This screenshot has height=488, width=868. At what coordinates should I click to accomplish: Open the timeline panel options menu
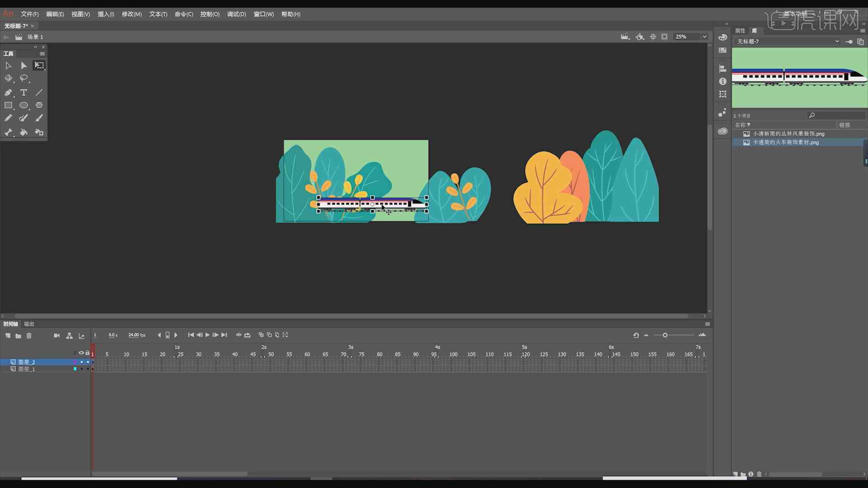tap(708, 324)
